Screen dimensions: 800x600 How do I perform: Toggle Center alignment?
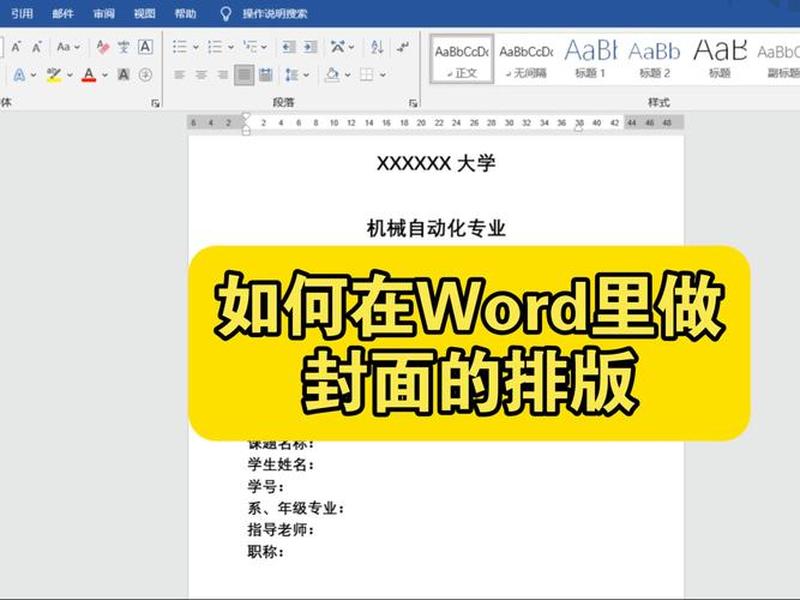coord(201,75)
